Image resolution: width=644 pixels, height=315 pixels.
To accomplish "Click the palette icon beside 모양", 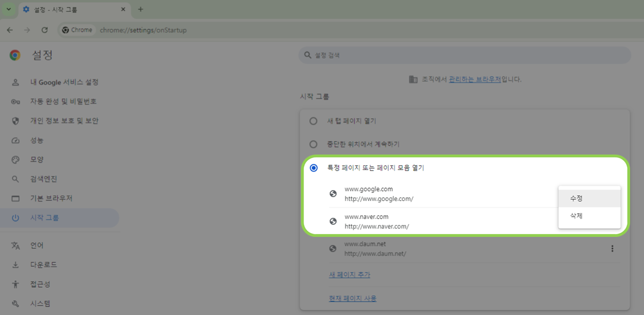I will click(x=15, y=159).
